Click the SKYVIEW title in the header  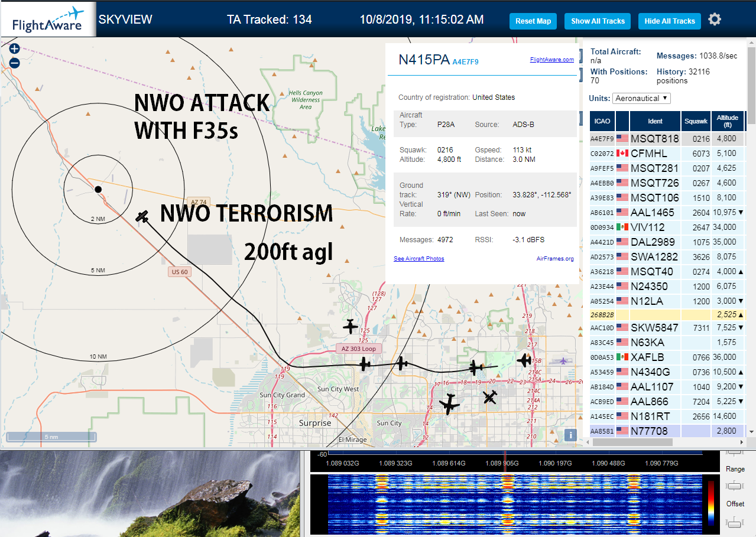(x=125, y=19)
